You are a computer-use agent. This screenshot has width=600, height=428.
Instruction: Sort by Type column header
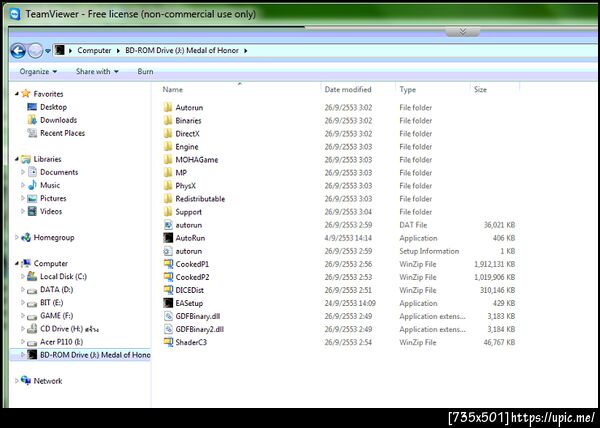click(408, 90)
